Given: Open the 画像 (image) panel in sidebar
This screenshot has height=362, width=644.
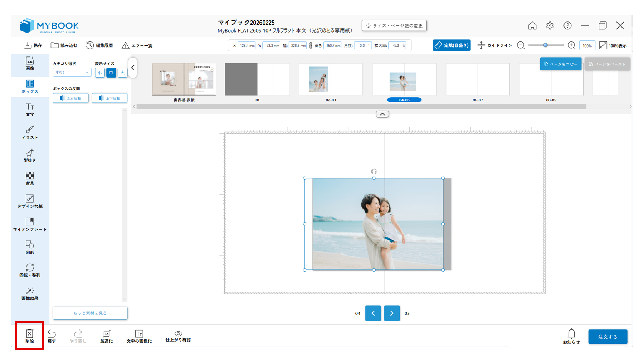Looking at the screenshot, I should tap(30, 64).
